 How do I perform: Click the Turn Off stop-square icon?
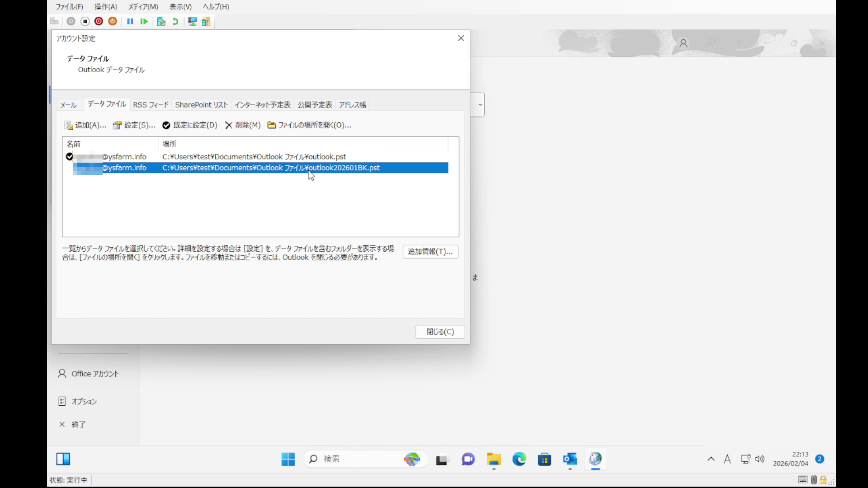click(x=85, y=21)
